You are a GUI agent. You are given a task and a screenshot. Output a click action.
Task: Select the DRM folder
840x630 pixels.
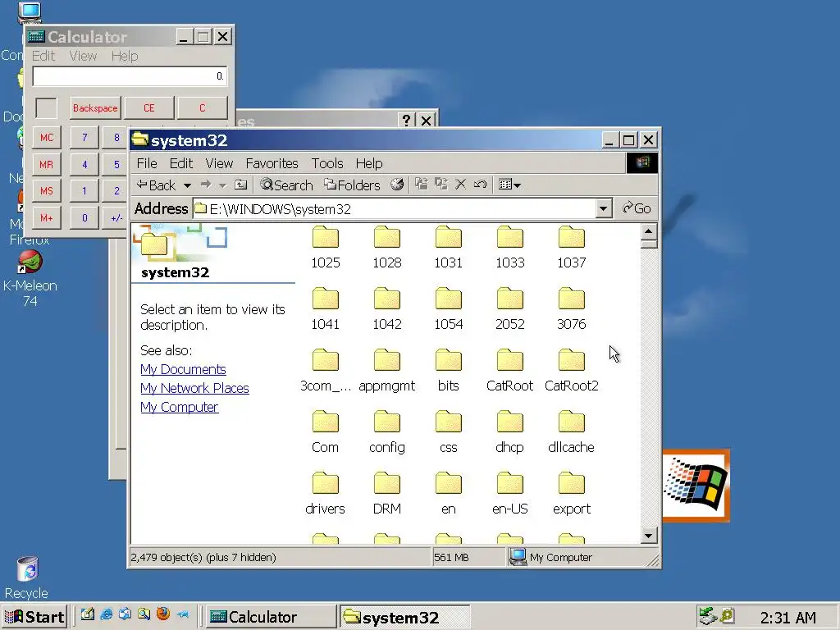click(387, 493)
